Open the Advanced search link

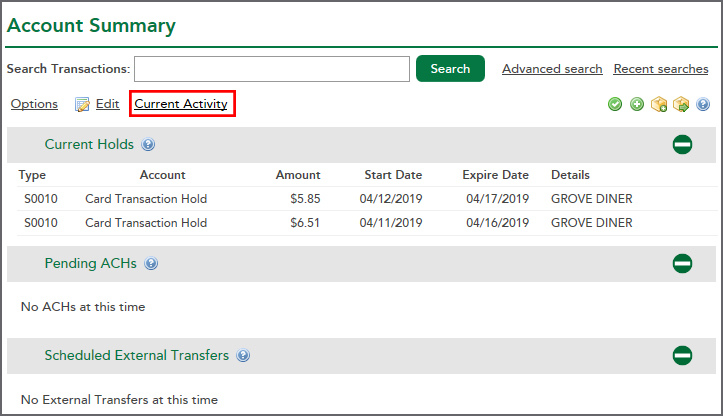[552, 69]
